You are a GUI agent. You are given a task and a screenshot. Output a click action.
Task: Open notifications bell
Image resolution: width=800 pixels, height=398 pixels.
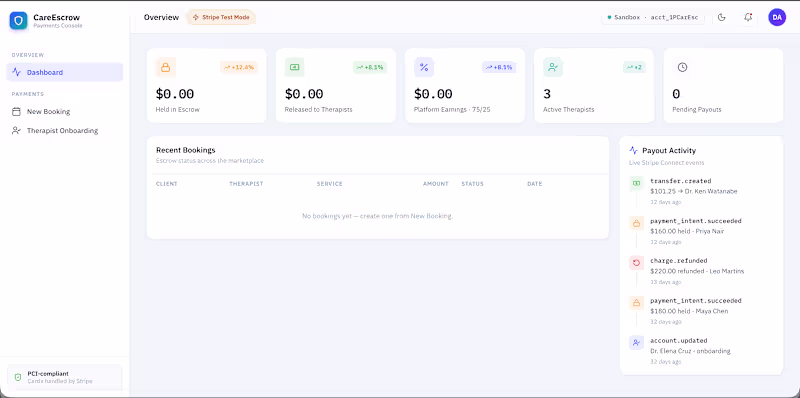748,17
